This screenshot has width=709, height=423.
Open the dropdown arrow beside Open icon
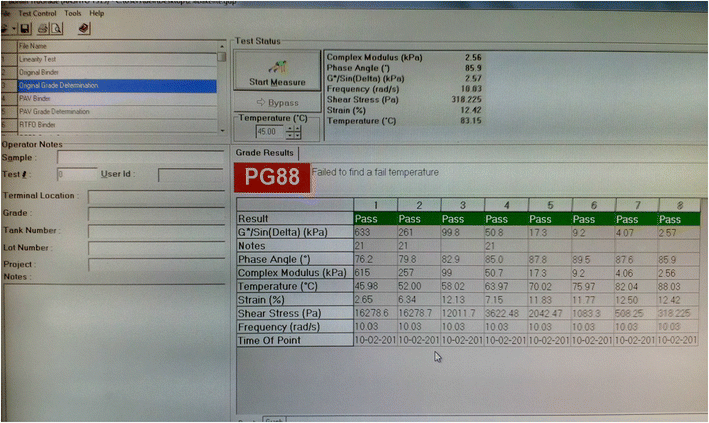click(14, 29)
